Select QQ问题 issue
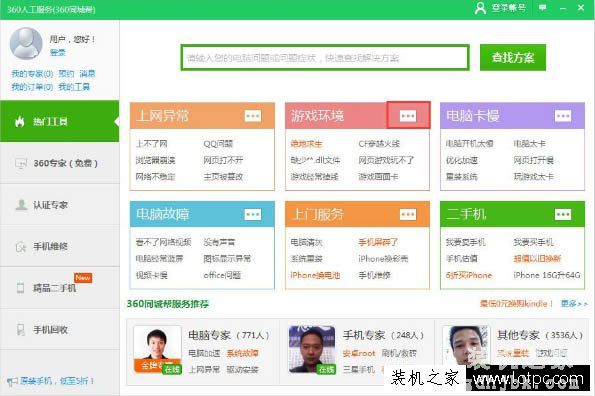 [x=218, y=144]
